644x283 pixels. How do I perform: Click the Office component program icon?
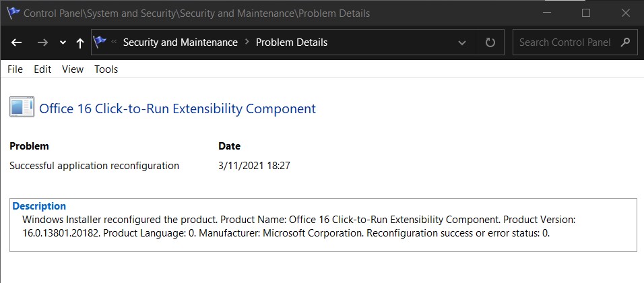[22, 108]
